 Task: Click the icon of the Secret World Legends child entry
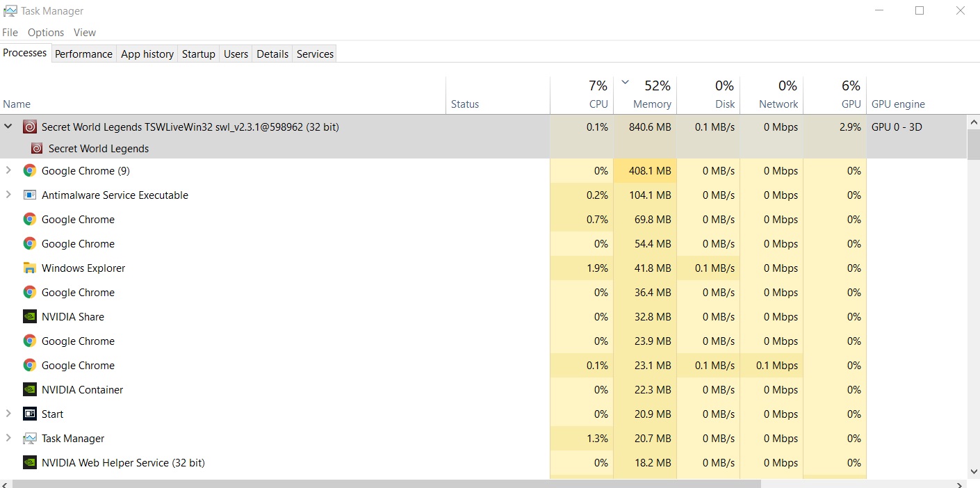tap(36, 149)
